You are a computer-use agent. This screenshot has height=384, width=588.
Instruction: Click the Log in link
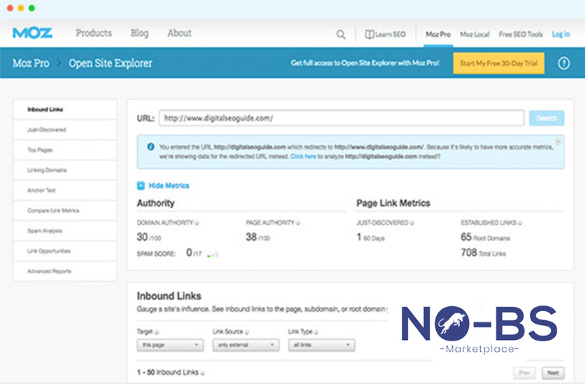pyautogui.click(x=561, y=34)
